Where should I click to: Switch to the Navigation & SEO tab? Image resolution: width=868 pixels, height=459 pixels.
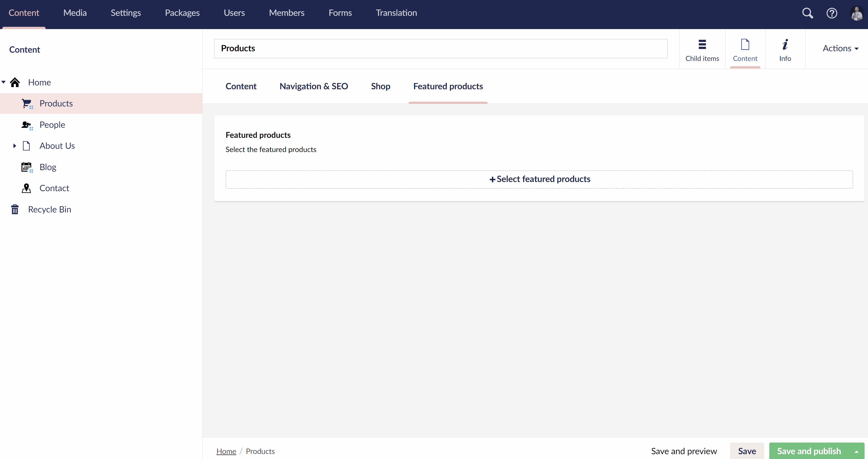pyautogui.click(x=313, y=86)
